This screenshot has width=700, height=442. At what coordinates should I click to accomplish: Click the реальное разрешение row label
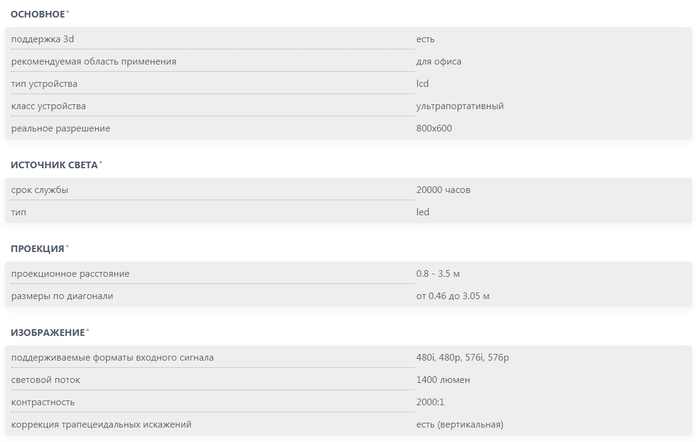pos(61,128)
